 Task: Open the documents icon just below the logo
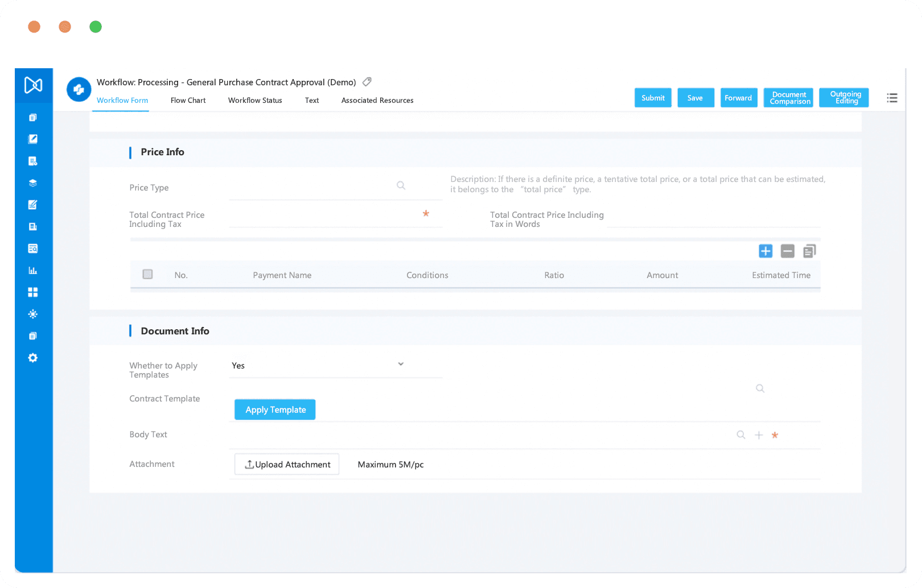pos(33,118)
